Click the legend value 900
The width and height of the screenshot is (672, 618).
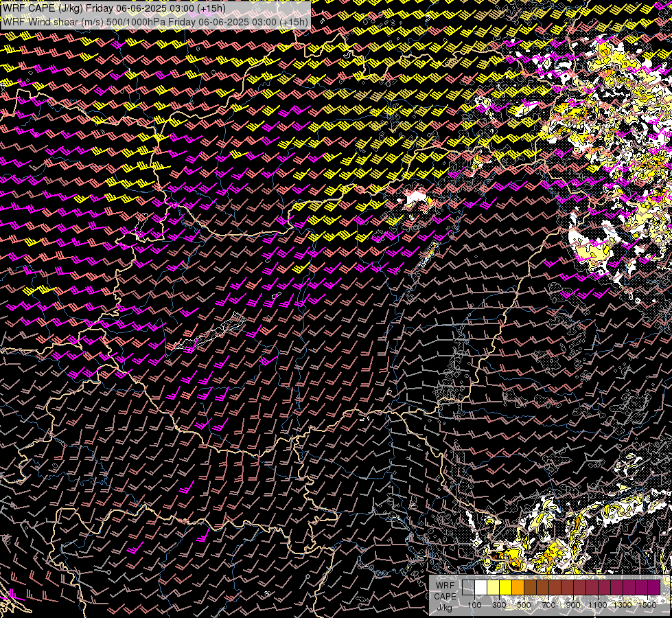tap(573, 605)
